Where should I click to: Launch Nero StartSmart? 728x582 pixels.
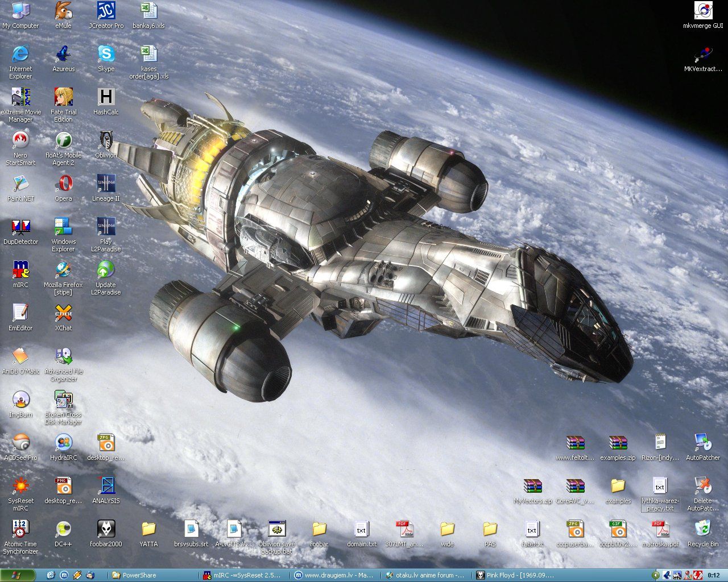click(20, 148)
